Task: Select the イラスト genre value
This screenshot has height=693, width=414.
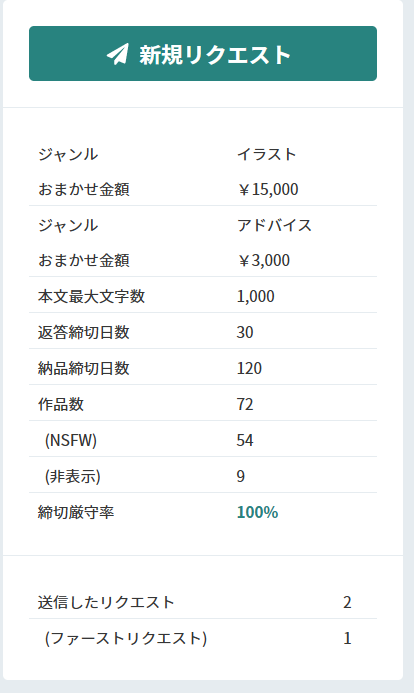Action: 266,154
